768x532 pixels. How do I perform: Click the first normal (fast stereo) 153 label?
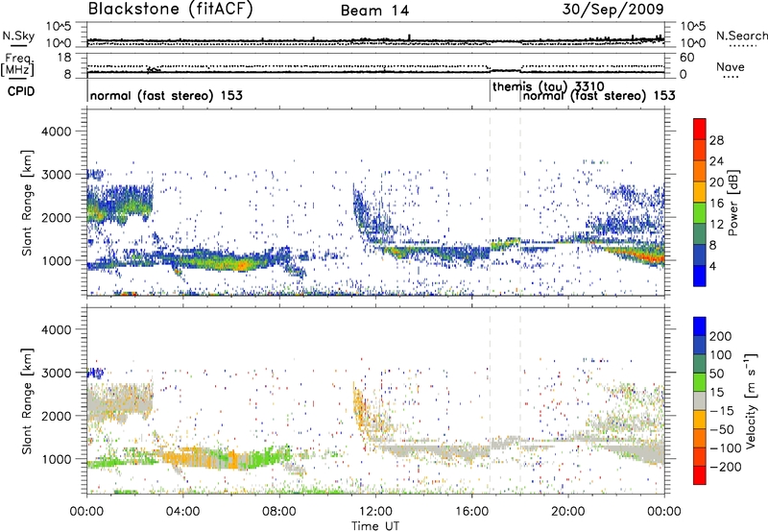pyautogui.click(x=166, y=95)
